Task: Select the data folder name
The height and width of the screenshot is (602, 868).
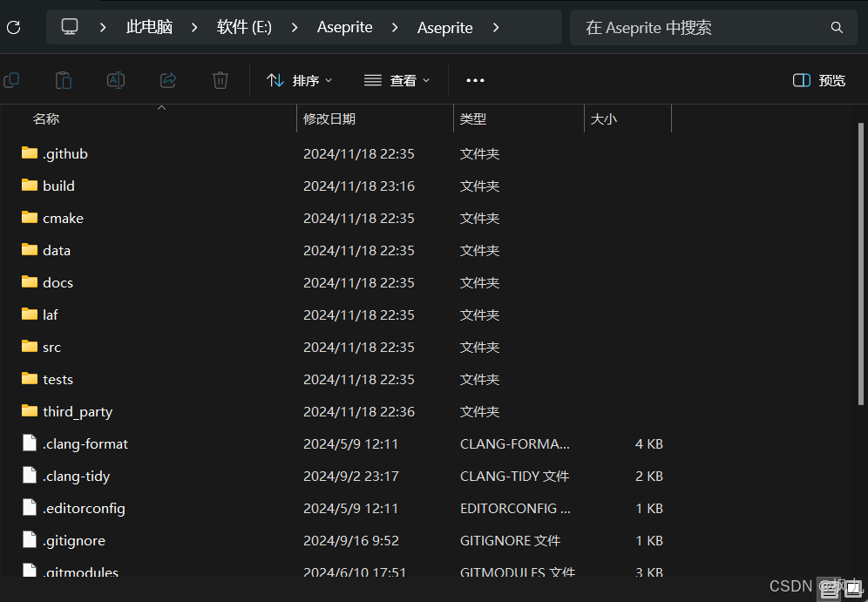Action: click(57, 250)
